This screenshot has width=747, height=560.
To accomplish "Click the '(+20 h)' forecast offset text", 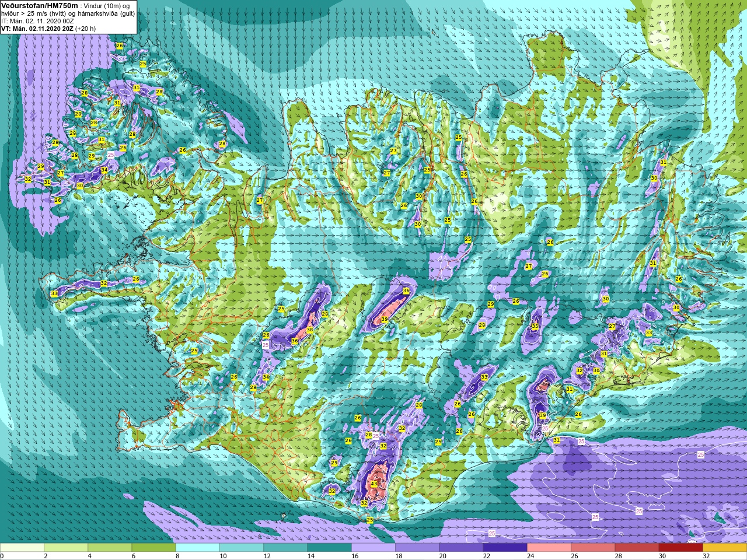I will tap(85, 29).
